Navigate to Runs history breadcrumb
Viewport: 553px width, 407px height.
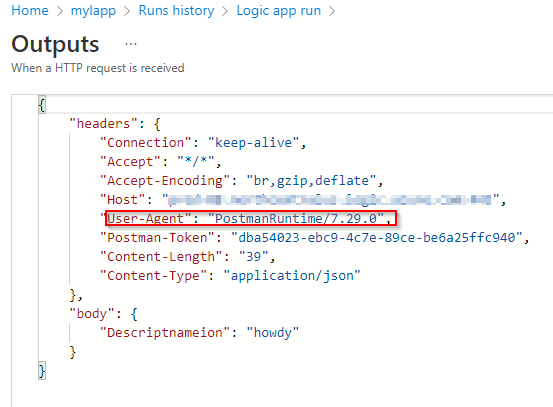[176, 11]
